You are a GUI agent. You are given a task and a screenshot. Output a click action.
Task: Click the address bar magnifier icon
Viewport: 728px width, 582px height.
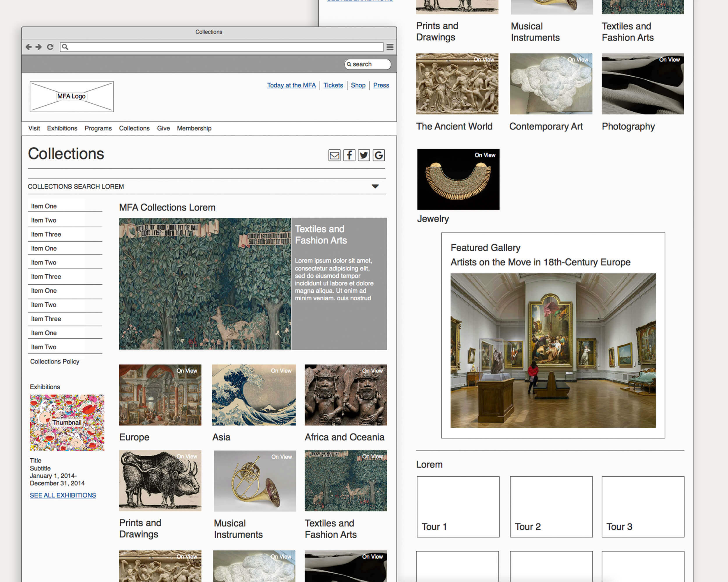pyautogui.click(x=65, y=47)
